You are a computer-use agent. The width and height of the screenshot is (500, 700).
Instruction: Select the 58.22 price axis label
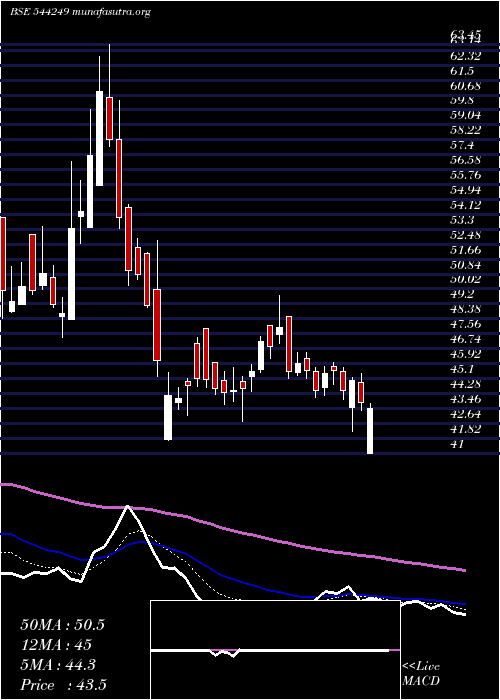click(x=466, y=130)
